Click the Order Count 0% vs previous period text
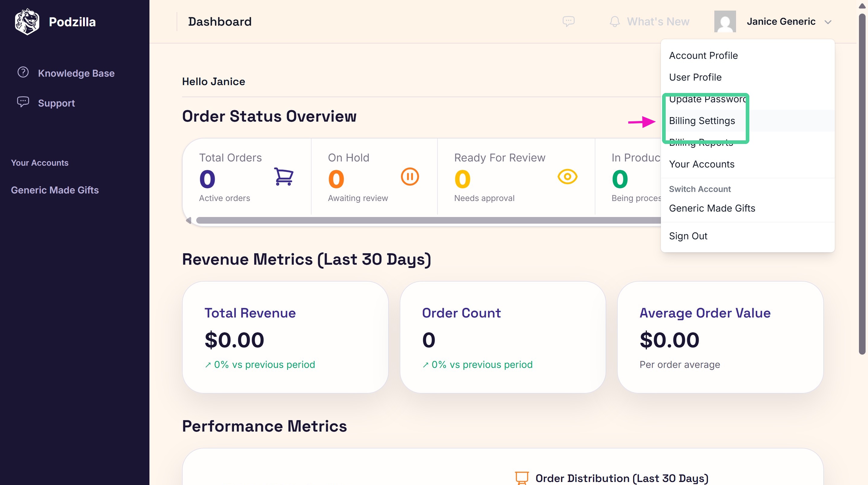This screenshot has width=868, height=485. [477, 364]
